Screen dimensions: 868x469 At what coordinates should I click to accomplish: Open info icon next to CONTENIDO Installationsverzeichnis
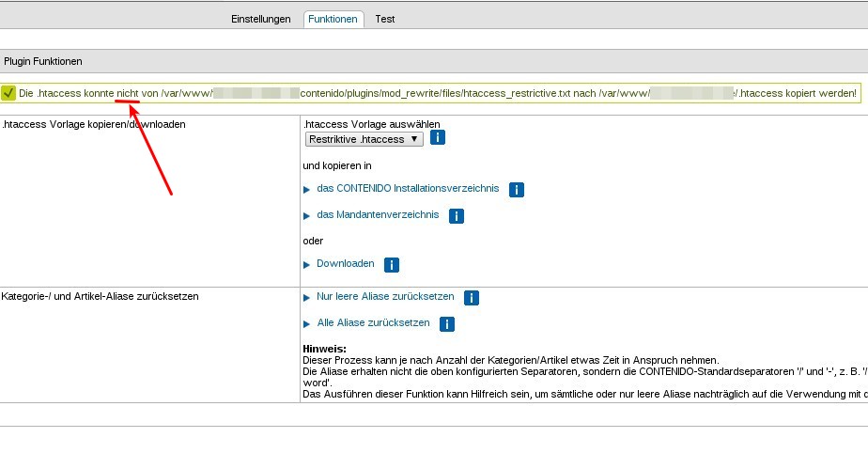[x=516, y=190]
